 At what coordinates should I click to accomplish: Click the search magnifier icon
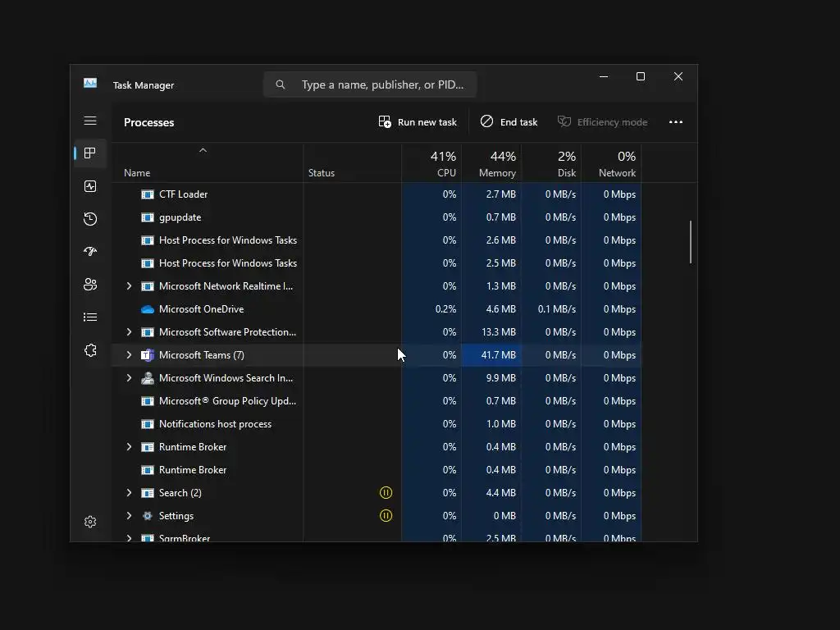[x=281, y=84]
